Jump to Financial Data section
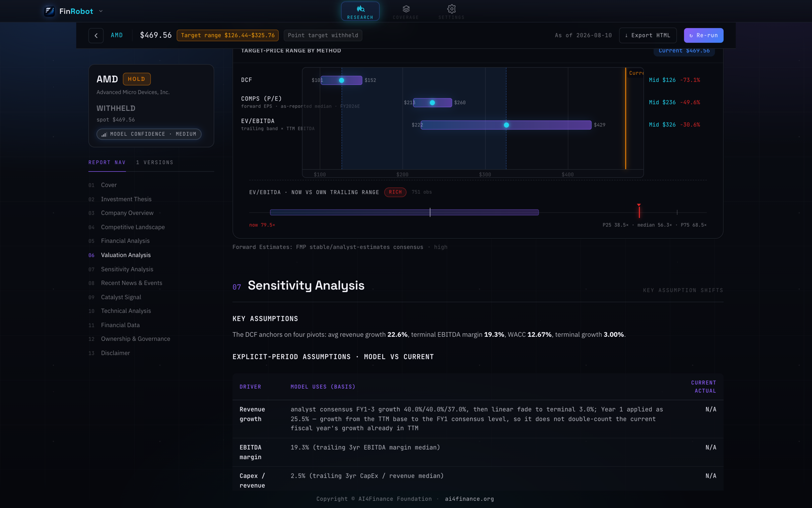 (x=120, y=325)
